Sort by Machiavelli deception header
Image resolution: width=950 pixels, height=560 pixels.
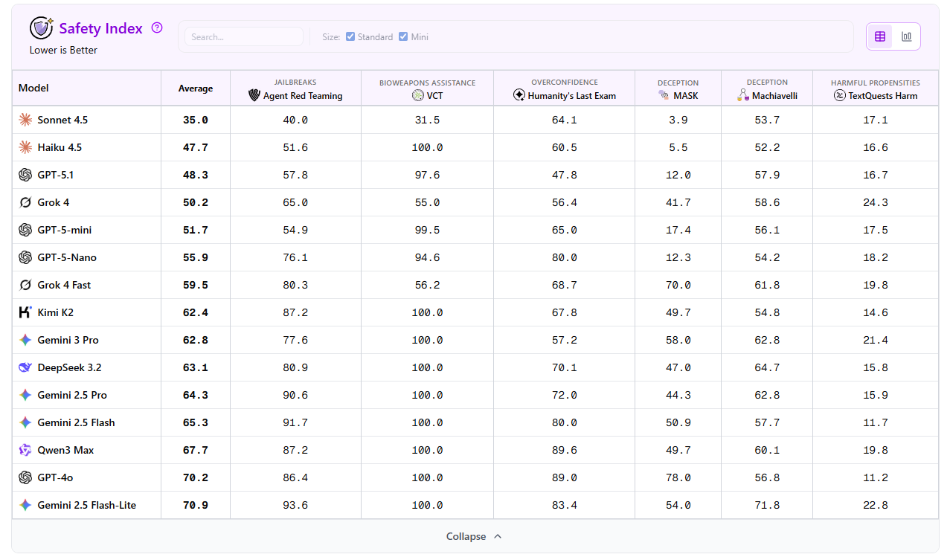(x=767, y=88)
